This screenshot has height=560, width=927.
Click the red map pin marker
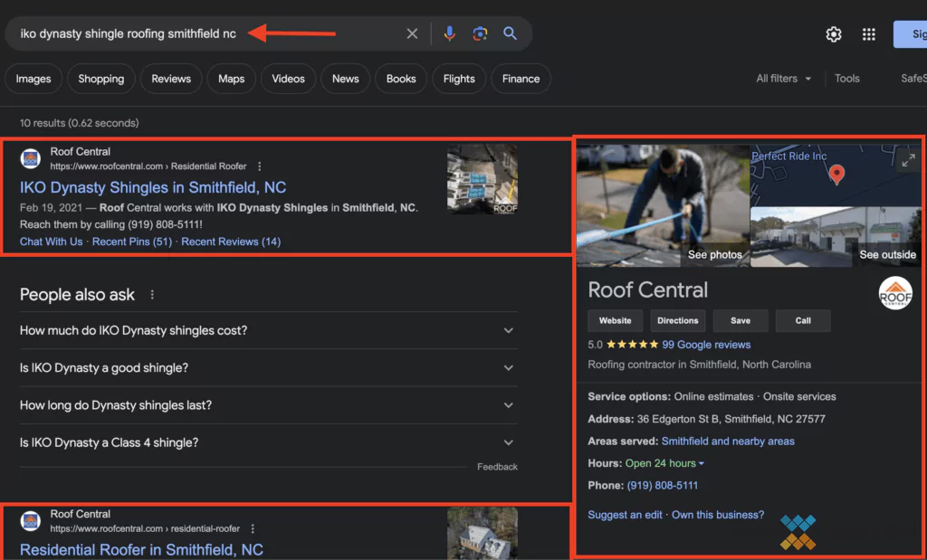[x=836, y=175]
